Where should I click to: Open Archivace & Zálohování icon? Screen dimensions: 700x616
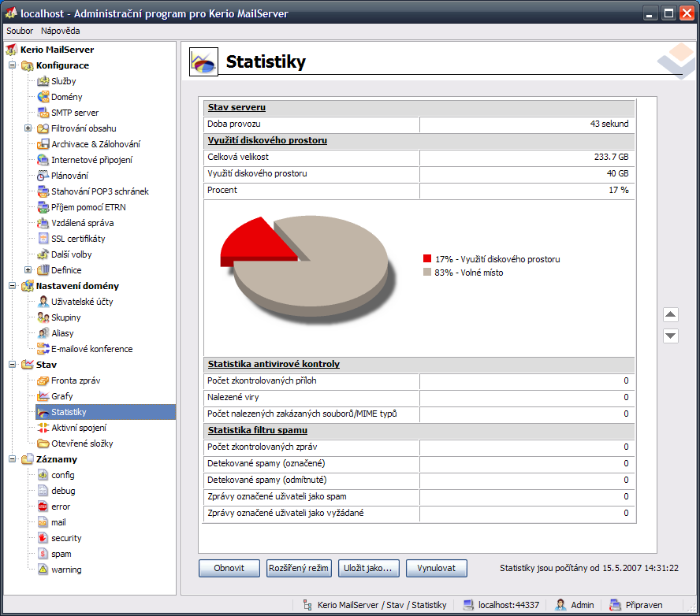point(43,144)
